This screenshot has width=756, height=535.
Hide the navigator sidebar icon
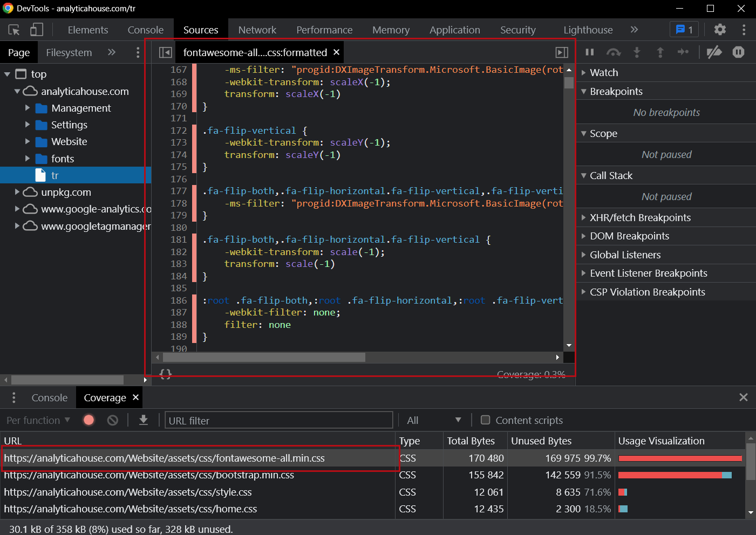point(165,52)
